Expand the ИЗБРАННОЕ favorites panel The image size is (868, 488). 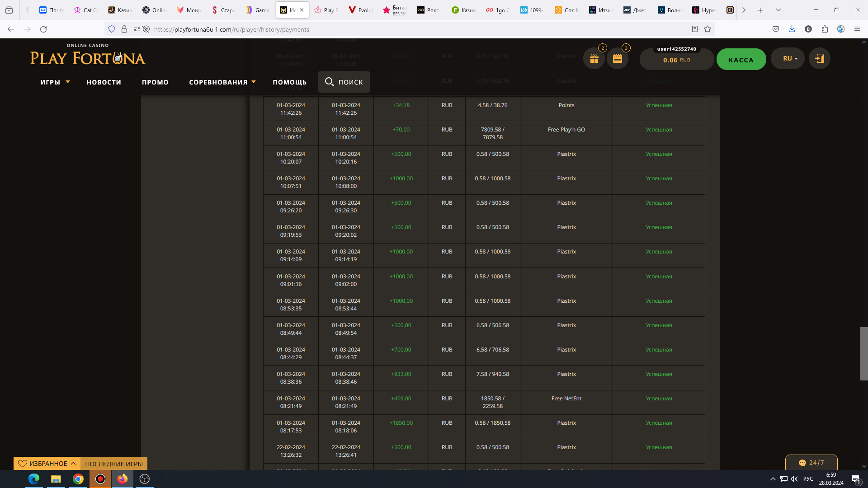[47, 464]
